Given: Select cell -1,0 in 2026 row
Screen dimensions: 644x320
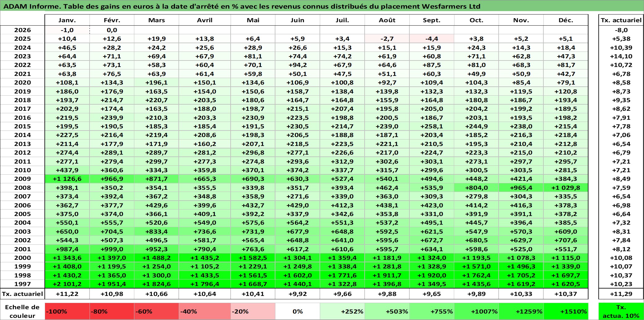Looking at the screenshot, I should pos(67,30).
